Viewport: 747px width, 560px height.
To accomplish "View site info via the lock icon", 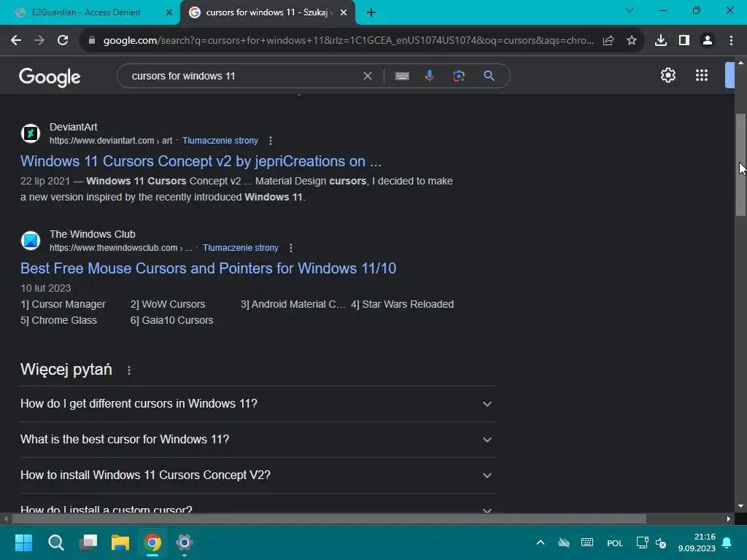I will pyautogui.click(x=92, y=41).
